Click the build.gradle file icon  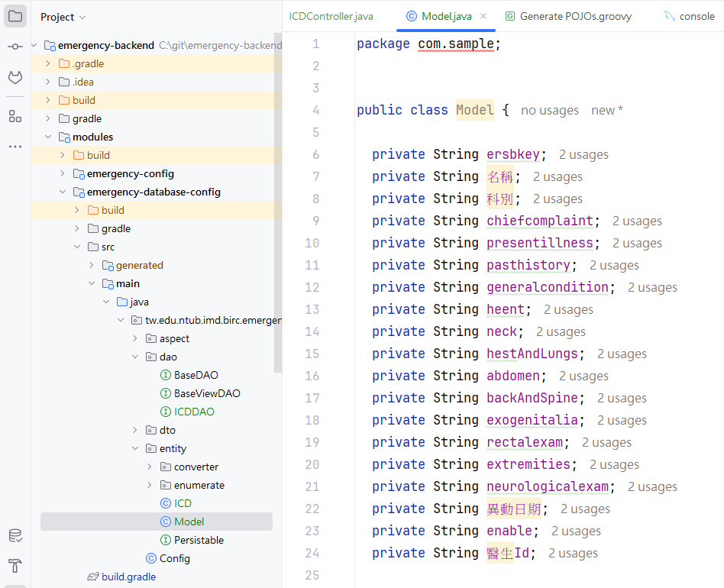click(x=93, y=577)
